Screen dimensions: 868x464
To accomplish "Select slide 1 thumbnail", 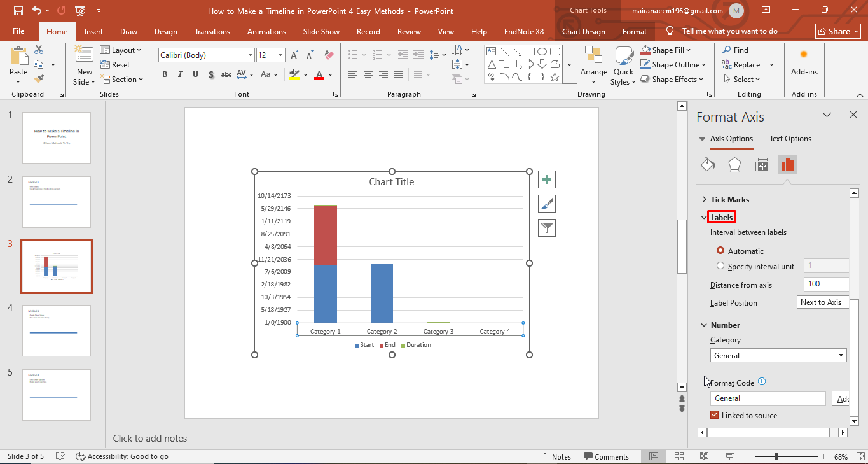I will click(x=57, y=137).
